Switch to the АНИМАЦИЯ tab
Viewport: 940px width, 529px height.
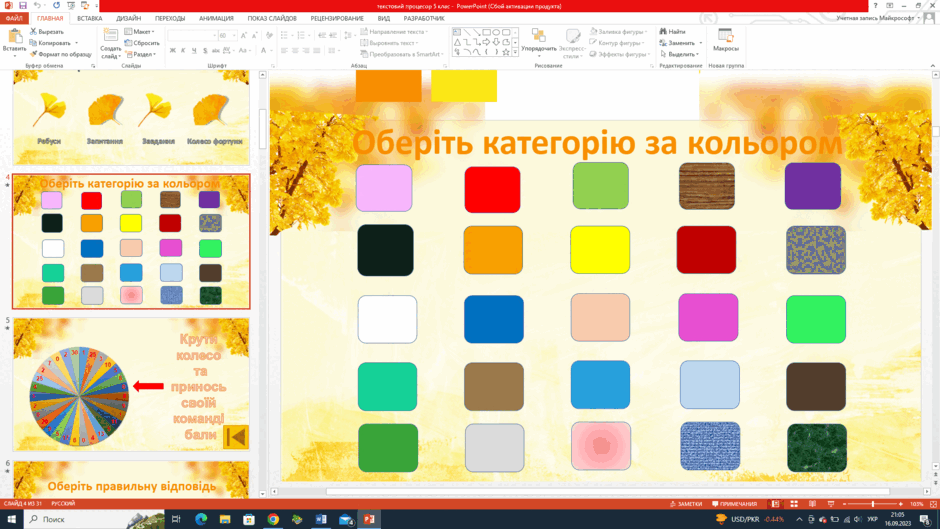click(x=216, y=18)
